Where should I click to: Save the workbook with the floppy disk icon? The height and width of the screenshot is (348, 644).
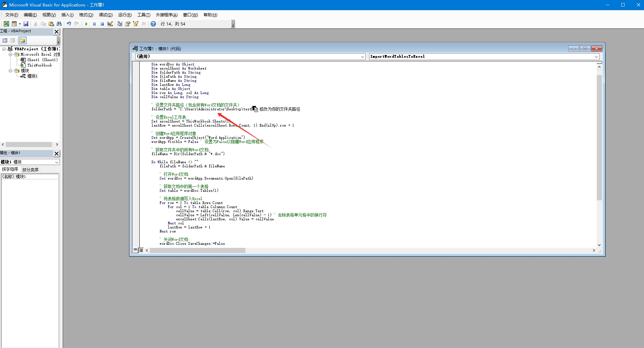[x=26, y=24]
